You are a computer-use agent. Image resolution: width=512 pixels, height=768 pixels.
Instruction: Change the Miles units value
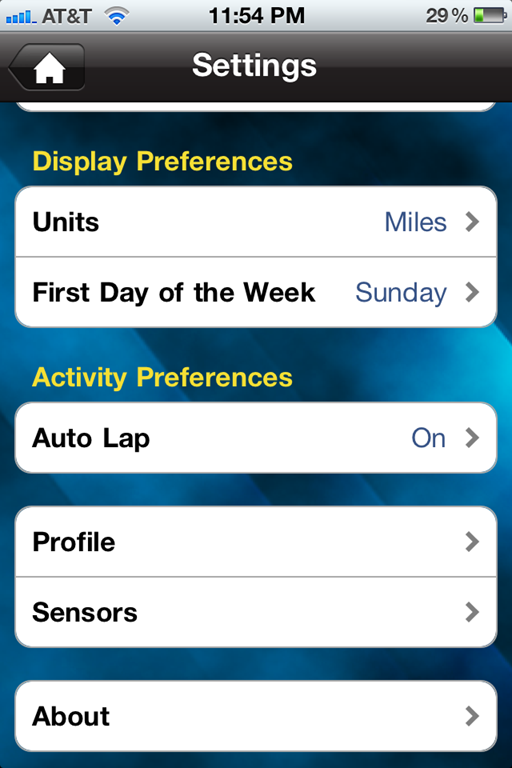pos(415,222)
